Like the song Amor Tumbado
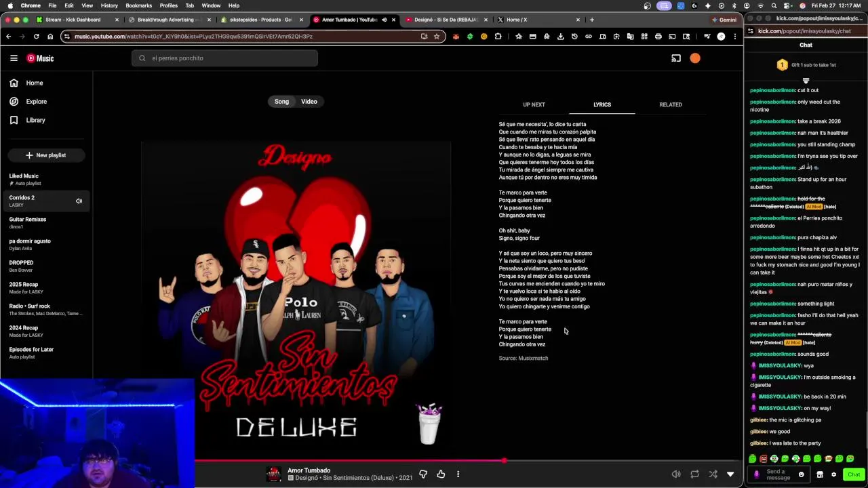 441,474
